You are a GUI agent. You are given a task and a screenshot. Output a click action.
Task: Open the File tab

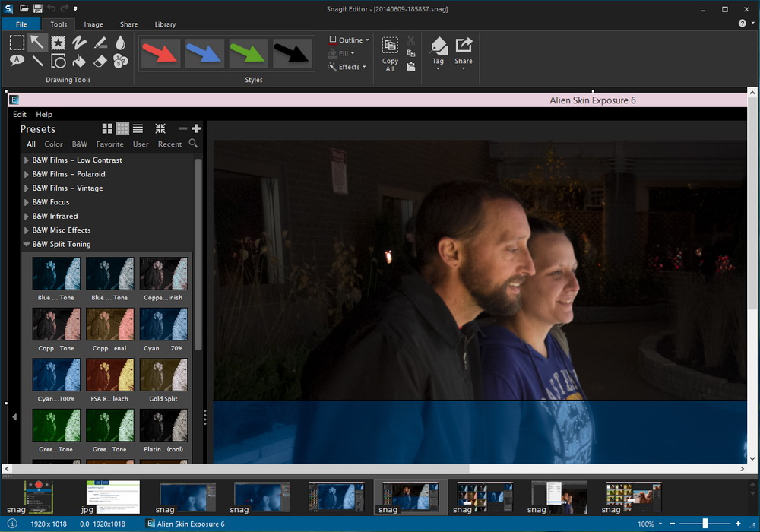21,24
